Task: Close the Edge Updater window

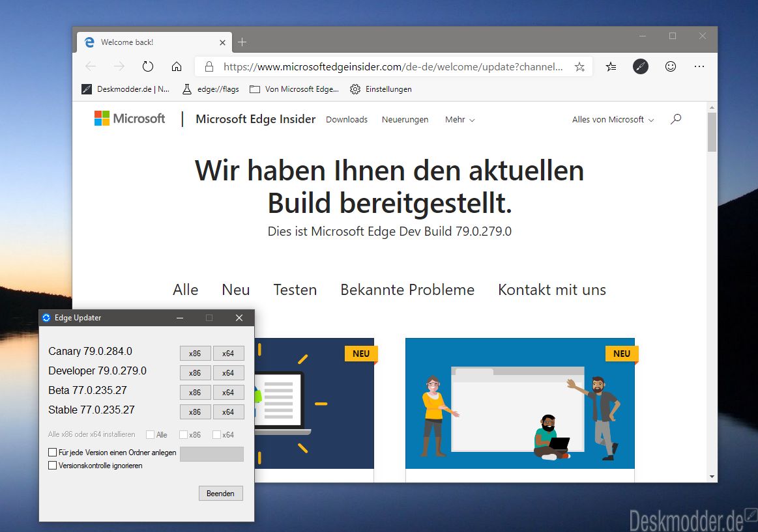Action: [239, 318]
